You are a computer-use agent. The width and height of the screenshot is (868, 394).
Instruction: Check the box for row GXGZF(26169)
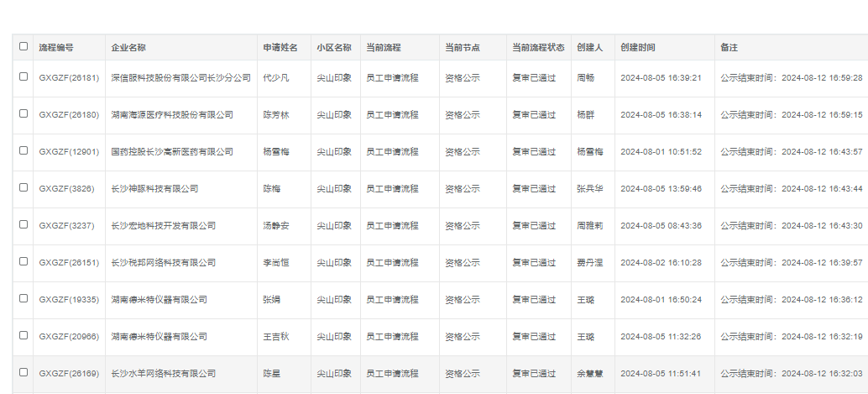24,372
